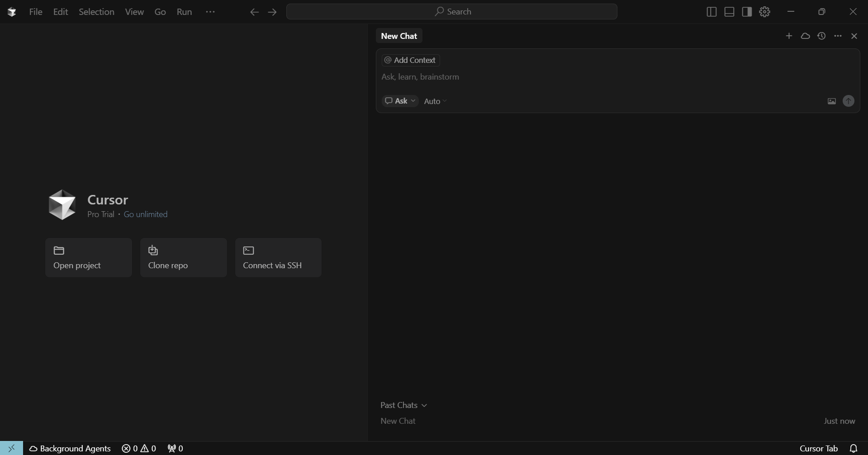
Task: Open the Auto model dropdown
Action: point(435,101)
